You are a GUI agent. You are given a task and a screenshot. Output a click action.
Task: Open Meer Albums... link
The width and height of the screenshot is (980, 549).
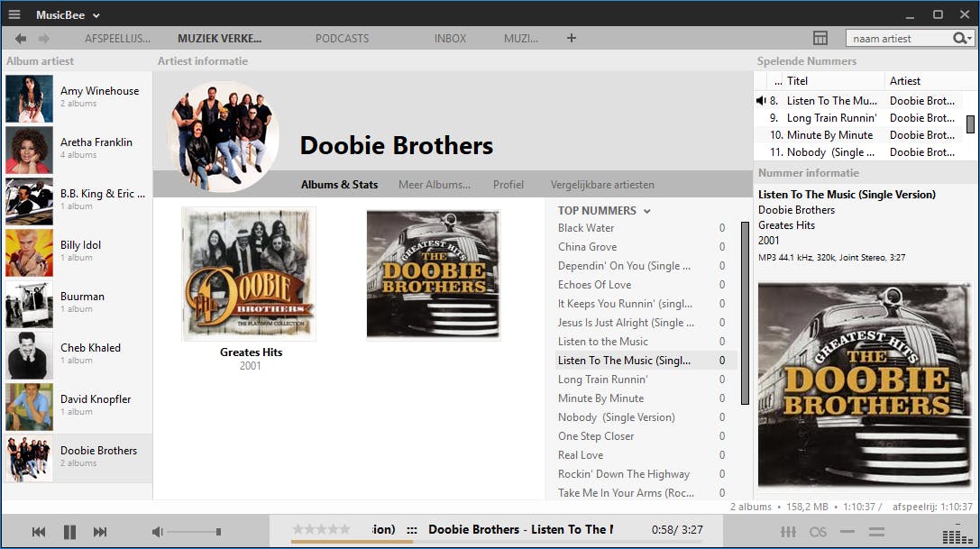pyautogui.click(x=435, y=185)
